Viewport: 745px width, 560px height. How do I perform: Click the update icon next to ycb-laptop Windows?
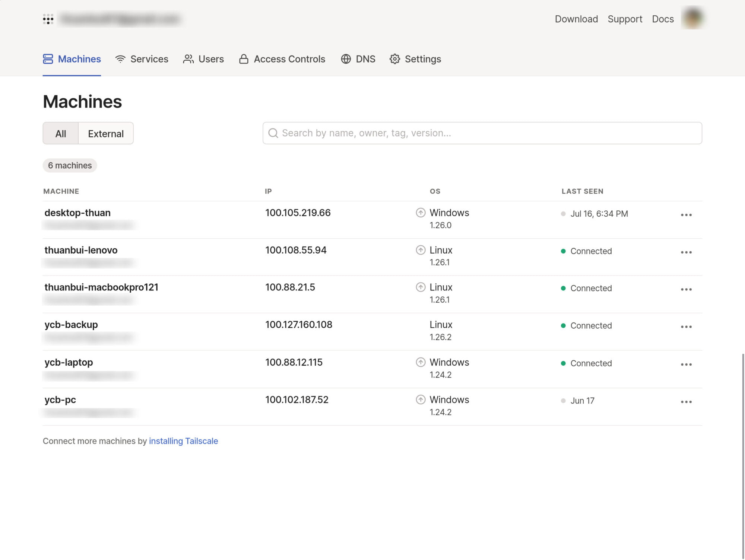point(421,362)
